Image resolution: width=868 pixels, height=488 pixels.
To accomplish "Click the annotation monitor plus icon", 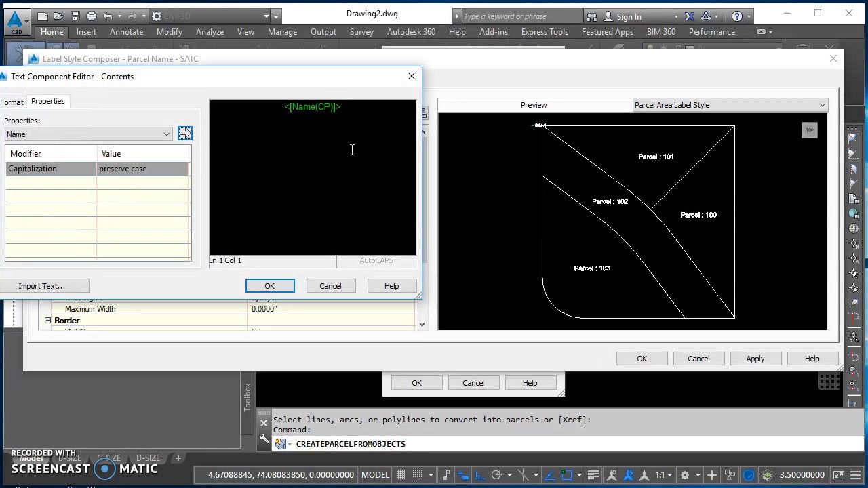I will click(712, 475).
